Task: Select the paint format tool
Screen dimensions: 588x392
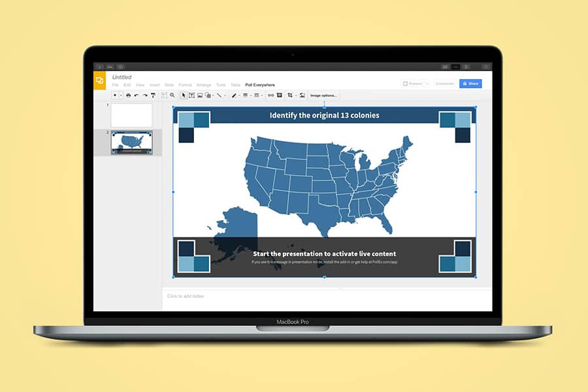Action: [152, 95]
